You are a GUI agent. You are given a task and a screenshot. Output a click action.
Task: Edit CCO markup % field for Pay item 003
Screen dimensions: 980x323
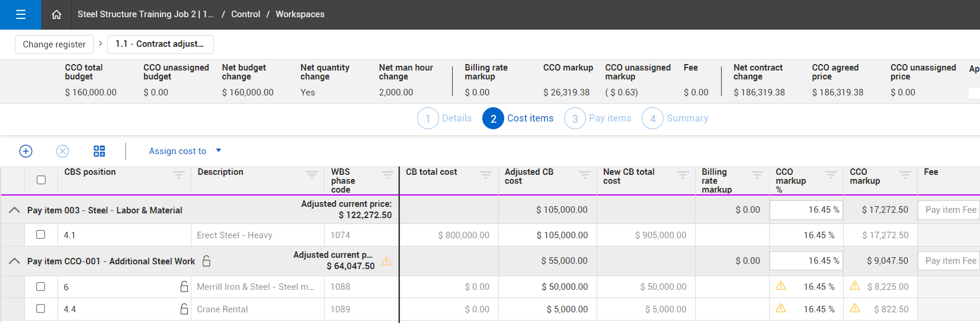point(806,210)
